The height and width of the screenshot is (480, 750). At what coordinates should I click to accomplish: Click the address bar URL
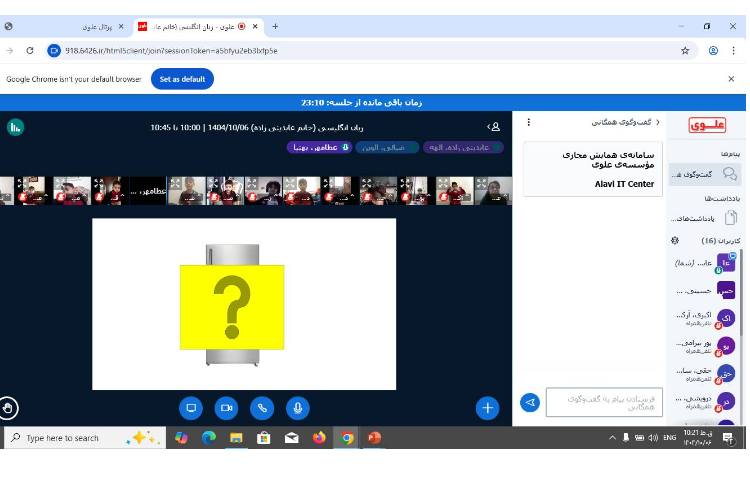pyautogui.click(x=171, y=51)
